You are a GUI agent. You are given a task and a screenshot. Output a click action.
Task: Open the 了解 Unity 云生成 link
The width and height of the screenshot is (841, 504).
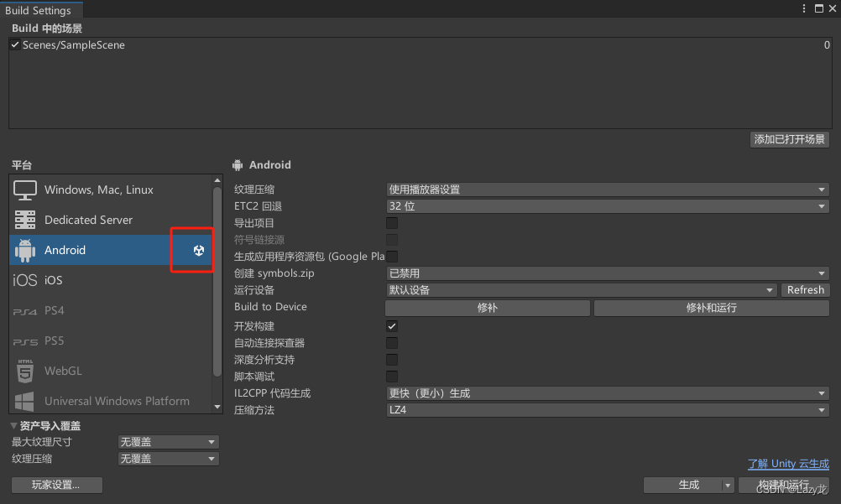(x=788, y=464)
